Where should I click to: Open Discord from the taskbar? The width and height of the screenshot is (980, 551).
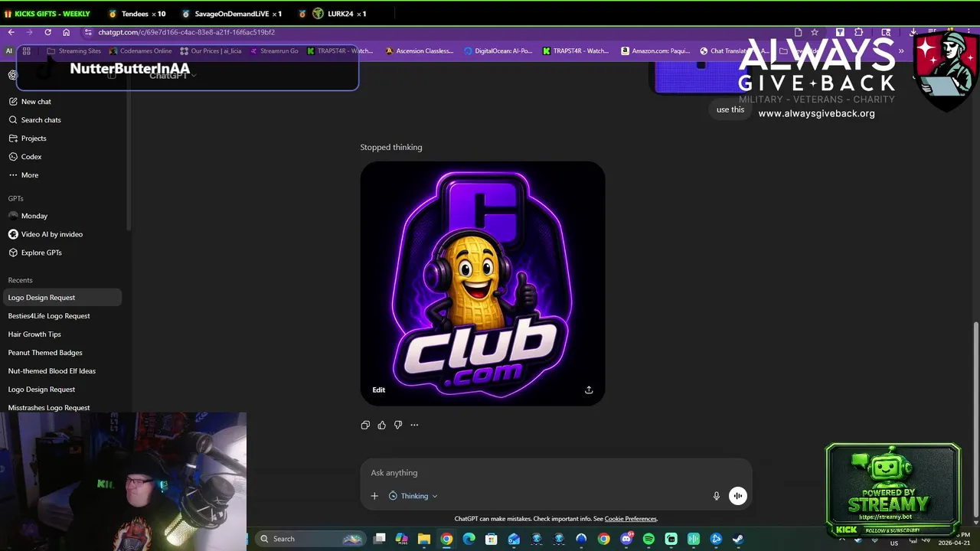(626, 539)
